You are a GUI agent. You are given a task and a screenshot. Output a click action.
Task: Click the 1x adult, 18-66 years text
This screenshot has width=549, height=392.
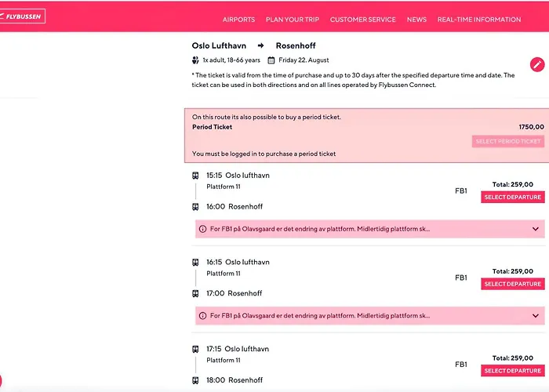click(x=231, y=60)
